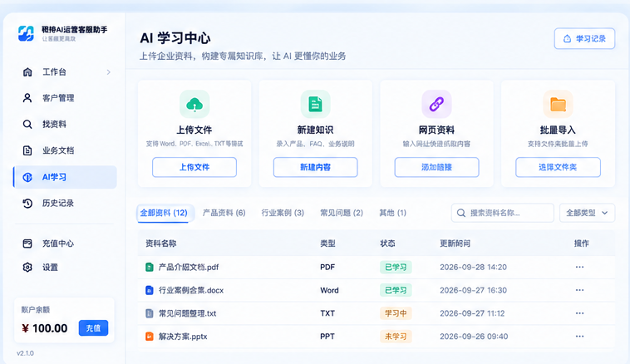Open 历史记录 menu item
This screenshot has height=364, width=630.
[x=66, y=204]
